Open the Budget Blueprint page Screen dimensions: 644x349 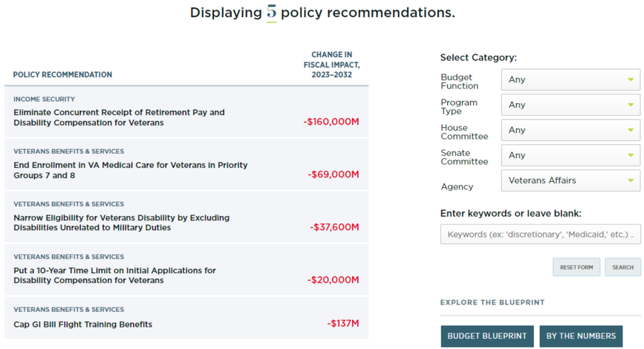[x=487, y=336]
